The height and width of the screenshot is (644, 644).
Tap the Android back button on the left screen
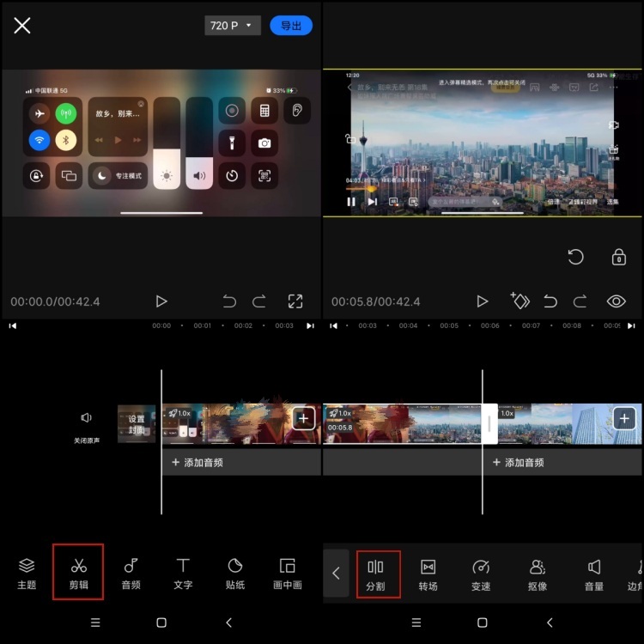click(228, 623)
